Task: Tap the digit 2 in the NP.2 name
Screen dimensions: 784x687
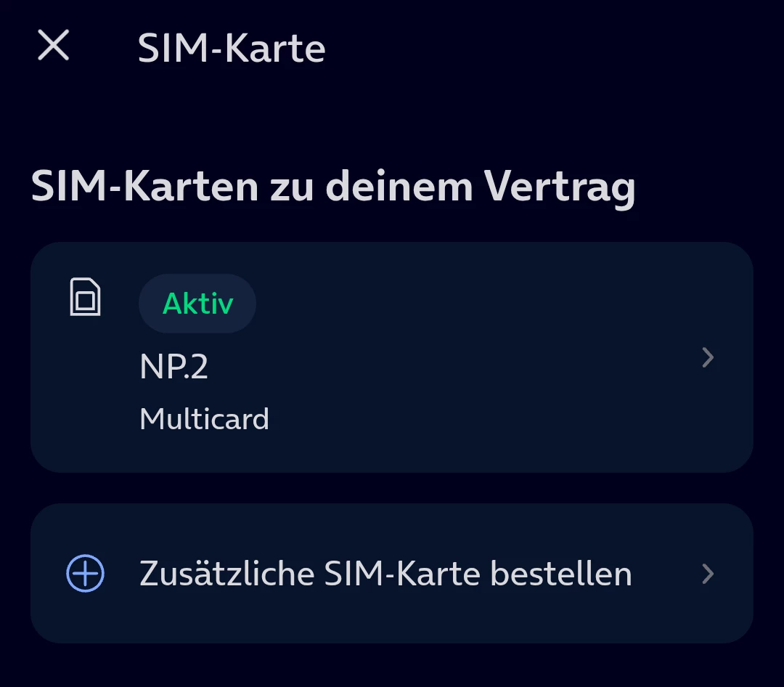Action: pos(198,366)
